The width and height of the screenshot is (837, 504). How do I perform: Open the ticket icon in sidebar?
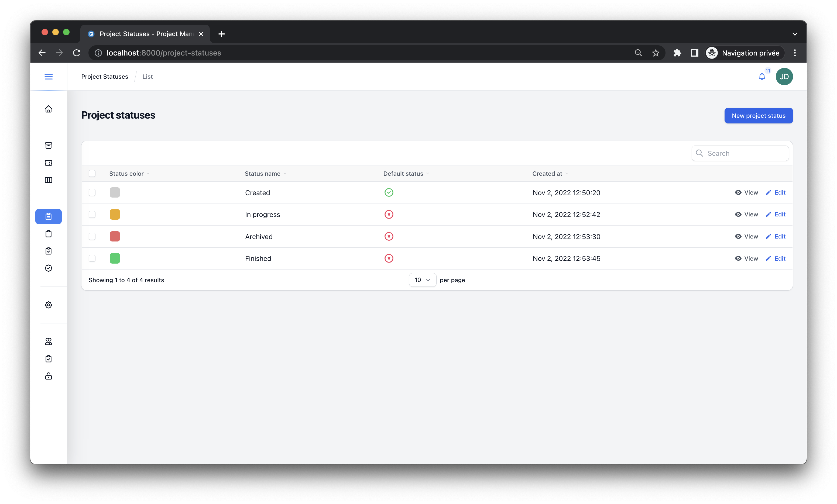49,163
